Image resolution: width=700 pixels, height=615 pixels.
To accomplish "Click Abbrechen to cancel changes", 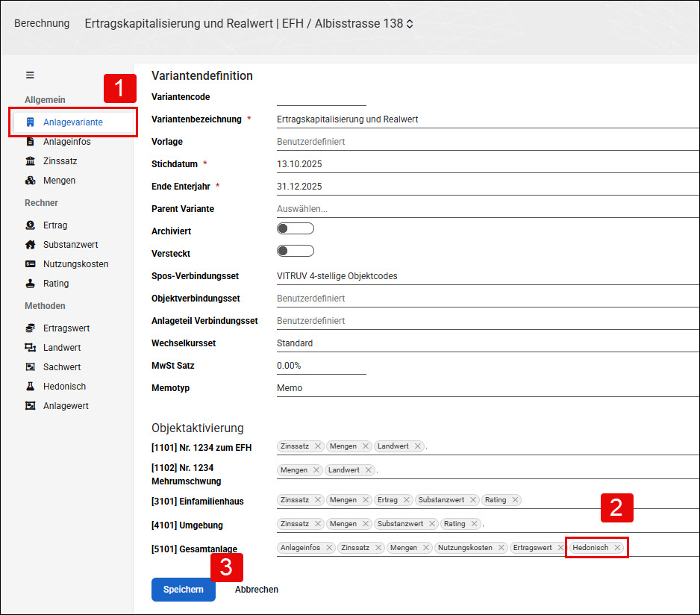I will coord(257,590).
